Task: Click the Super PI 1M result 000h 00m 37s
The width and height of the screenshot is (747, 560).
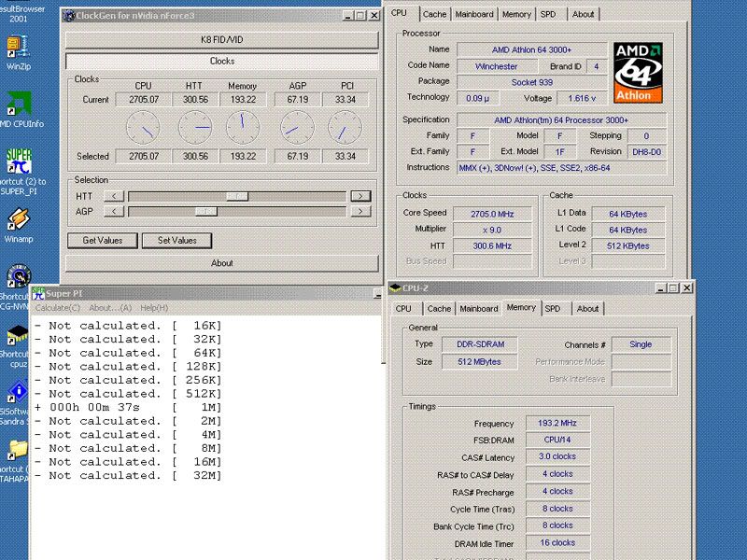Action: (x=128, y=408)
